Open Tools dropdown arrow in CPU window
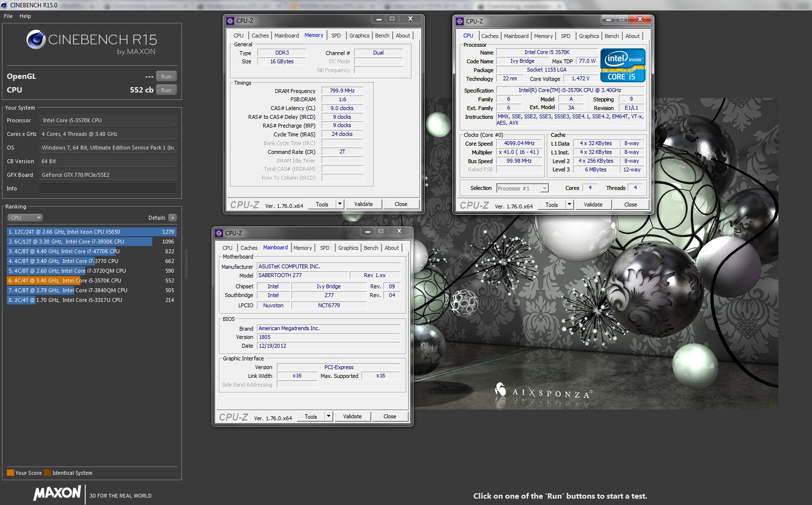 coord(570,205)
